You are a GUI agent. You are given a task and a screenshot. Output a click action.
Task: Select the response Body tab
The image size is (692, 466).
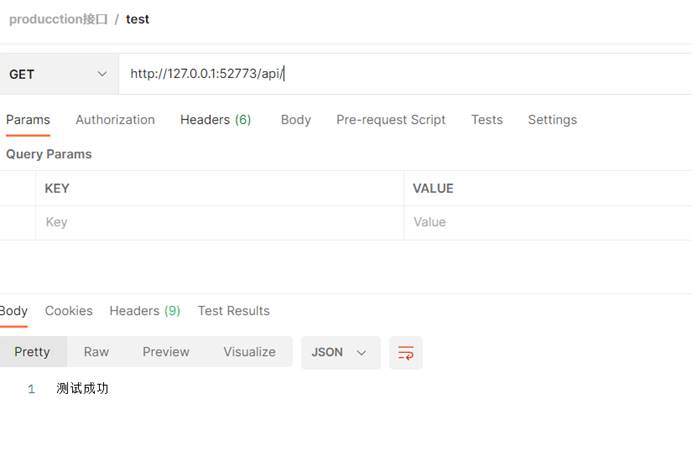coord(14,311)
